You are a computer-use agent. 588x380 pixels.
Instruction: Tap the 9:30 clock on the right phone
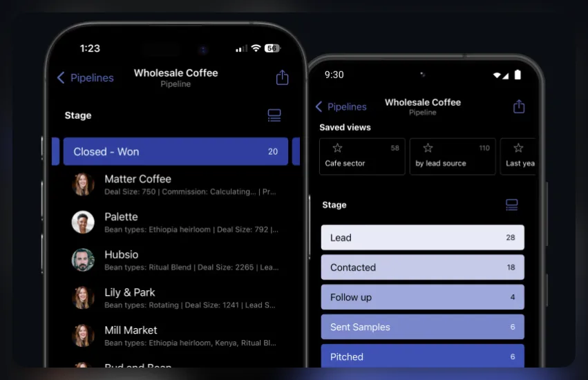pos(334,75)
